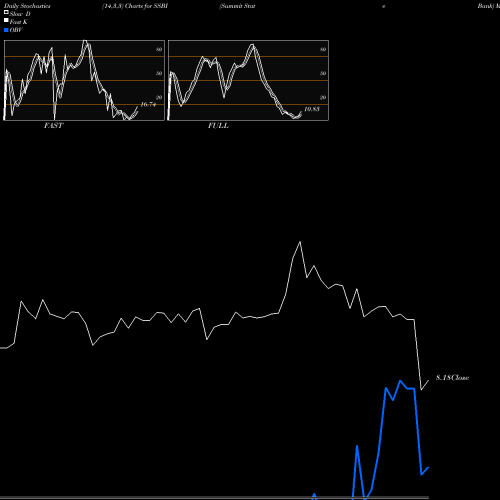Click the OBV legend text
This screenshot has height=500, width=500.
click(16, 30)
